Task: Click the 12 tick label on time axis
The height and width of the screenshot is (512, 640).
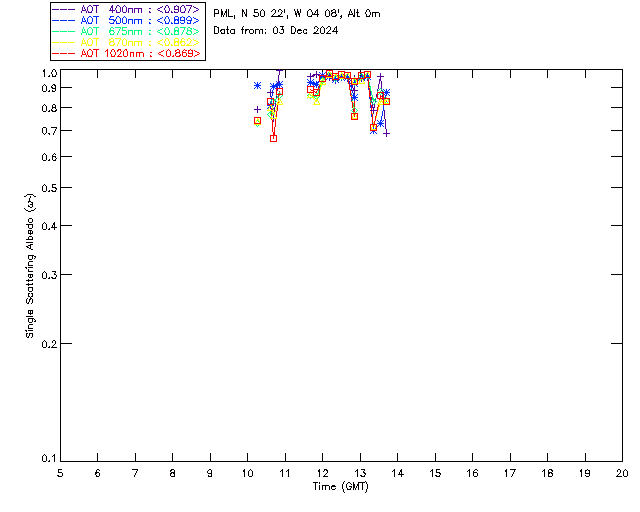Action: tap(322, 473)
